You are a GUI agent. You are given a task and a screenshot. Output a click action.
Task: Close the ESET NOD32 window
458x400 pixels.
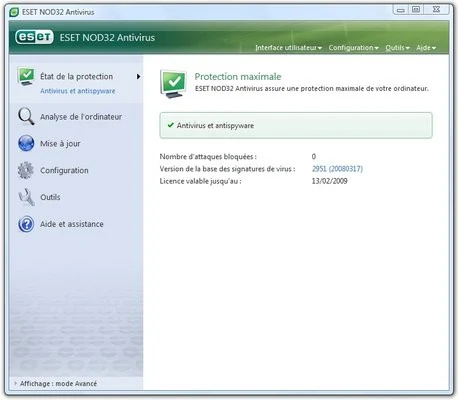436,10
